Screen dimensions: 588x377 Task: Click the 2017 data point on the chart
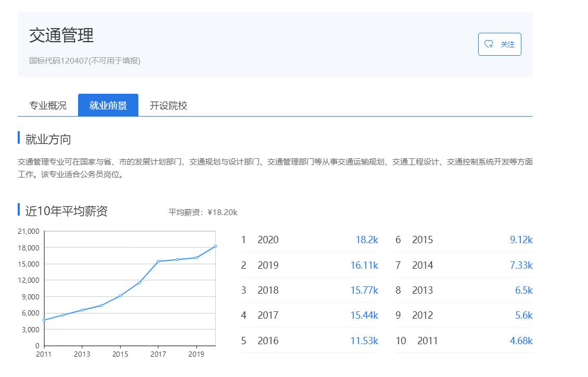pyautogui.click(x=158, y=261)
